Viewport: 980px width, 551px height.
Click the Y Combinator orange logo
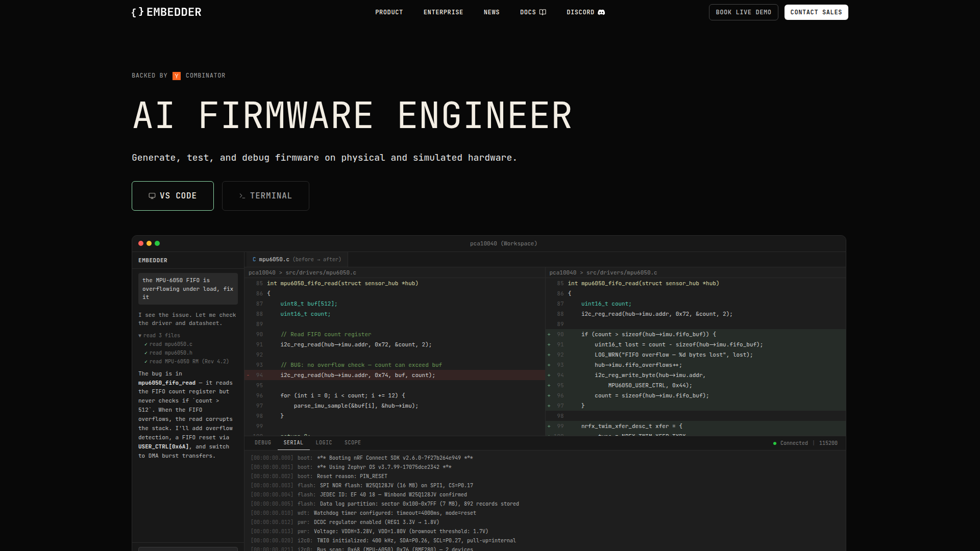click(177, 76)
